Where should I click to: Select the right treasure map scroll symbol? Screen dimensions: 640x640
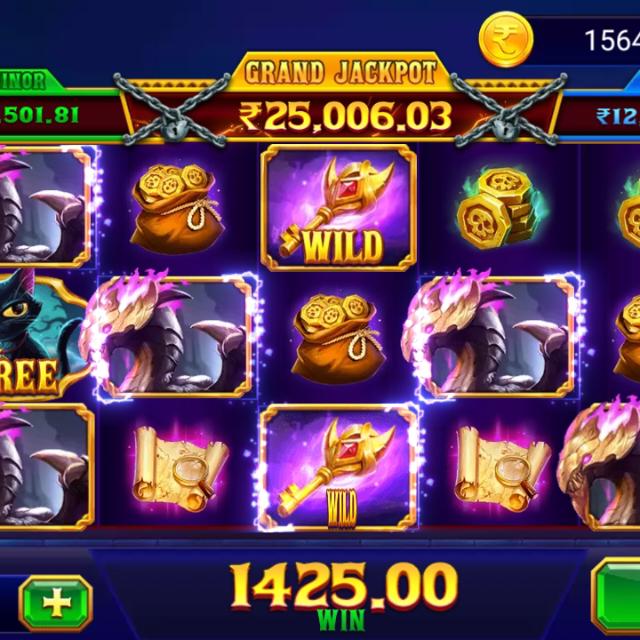point(502,468)
